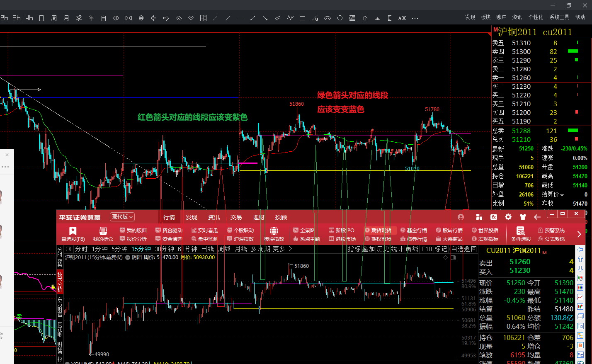The image size is (592, 364).
Task: Switch to the 交易 menu tab
Action: (x=236, y=217)
